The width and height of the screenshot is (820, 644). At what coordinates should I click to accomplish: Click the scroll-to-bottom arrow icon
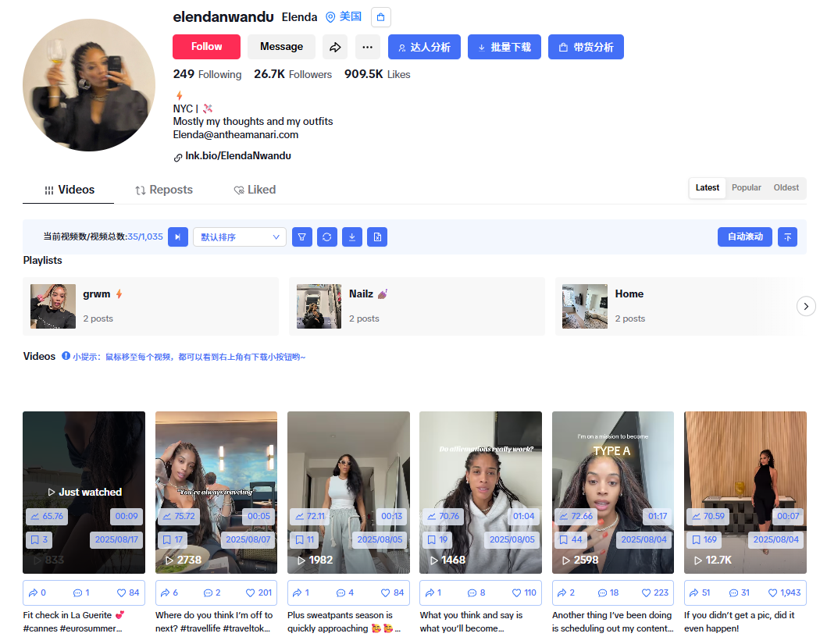coord(787,237)
